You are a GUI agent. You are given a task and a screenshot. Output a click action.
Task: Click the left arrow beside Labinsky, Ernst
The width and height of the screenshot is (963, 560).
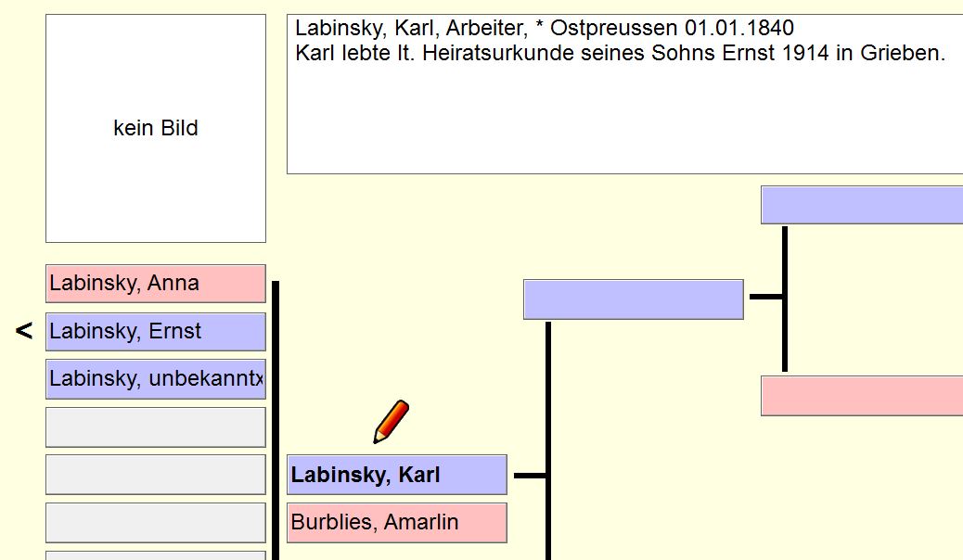tap(24, 331)
